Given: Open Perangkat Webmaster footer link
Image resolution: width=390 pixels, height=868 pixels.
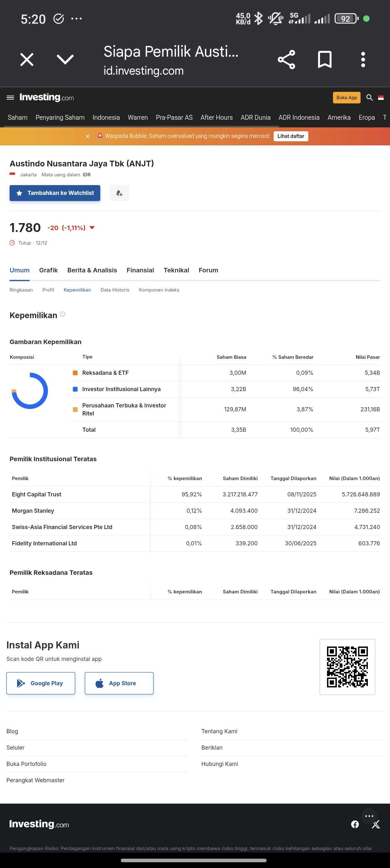Looking at the screenshot, I should [35, 780].
